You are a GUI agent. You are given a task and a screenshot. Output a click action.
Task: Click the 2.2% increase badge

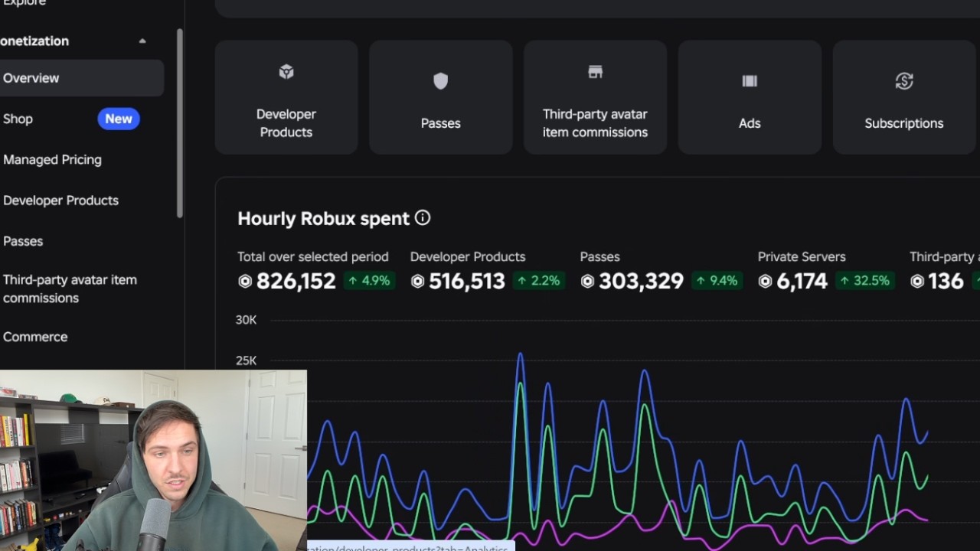point(540,281)
